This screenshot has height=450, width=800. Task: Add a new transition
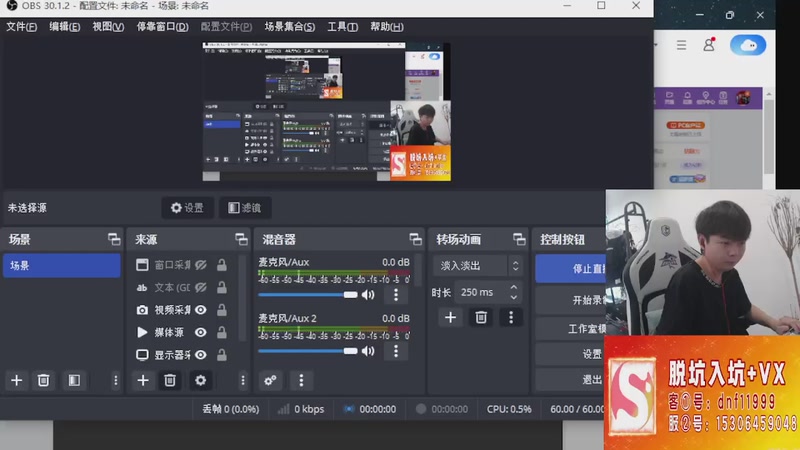451,317
